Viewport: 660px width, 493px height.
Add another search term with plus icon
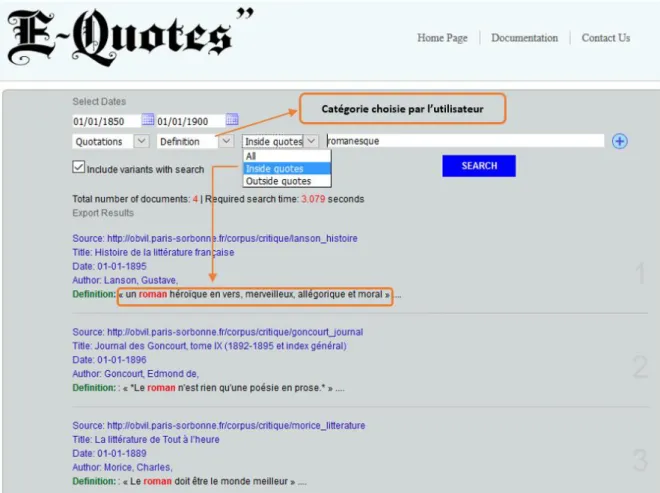pos(619,141)
